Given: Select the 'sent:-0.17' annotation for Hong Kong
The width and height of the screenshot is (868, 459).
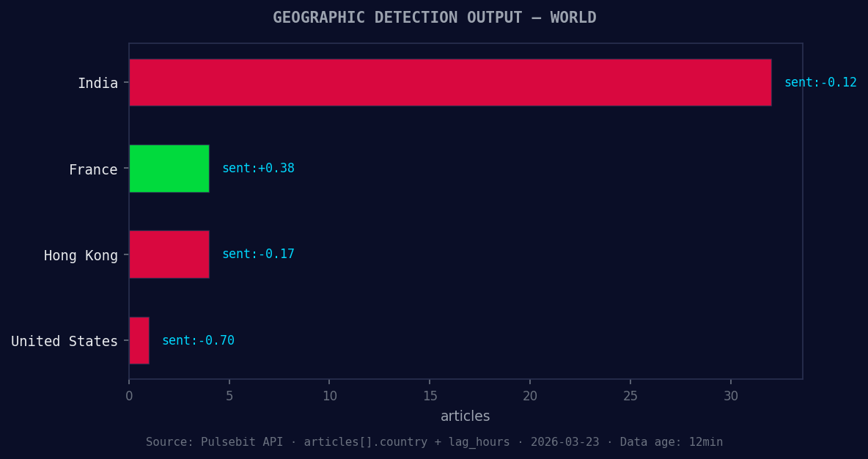Looking at the screenshot, I should 258,254.
